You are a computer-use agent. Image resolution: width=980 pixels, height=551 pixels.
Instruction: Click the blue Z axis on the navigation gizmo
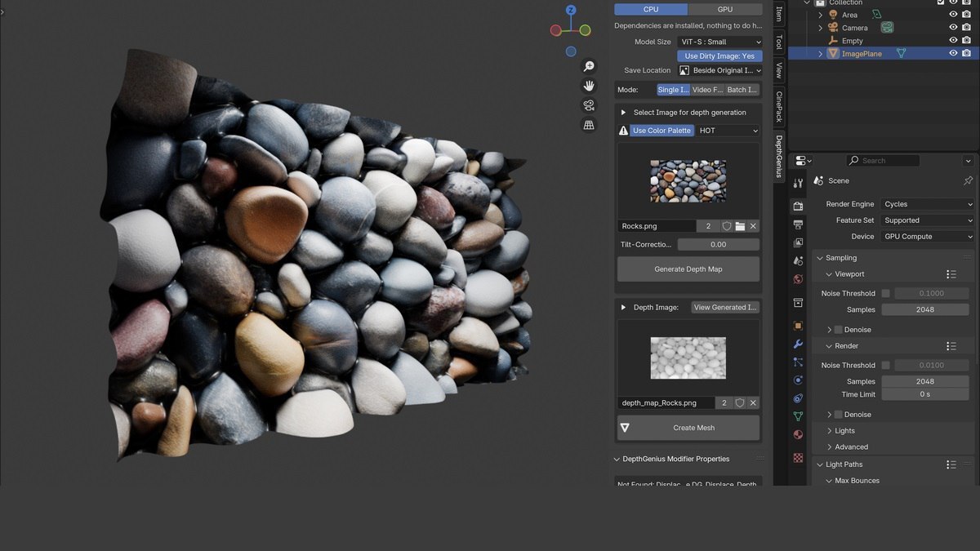[x=571, y=11]
